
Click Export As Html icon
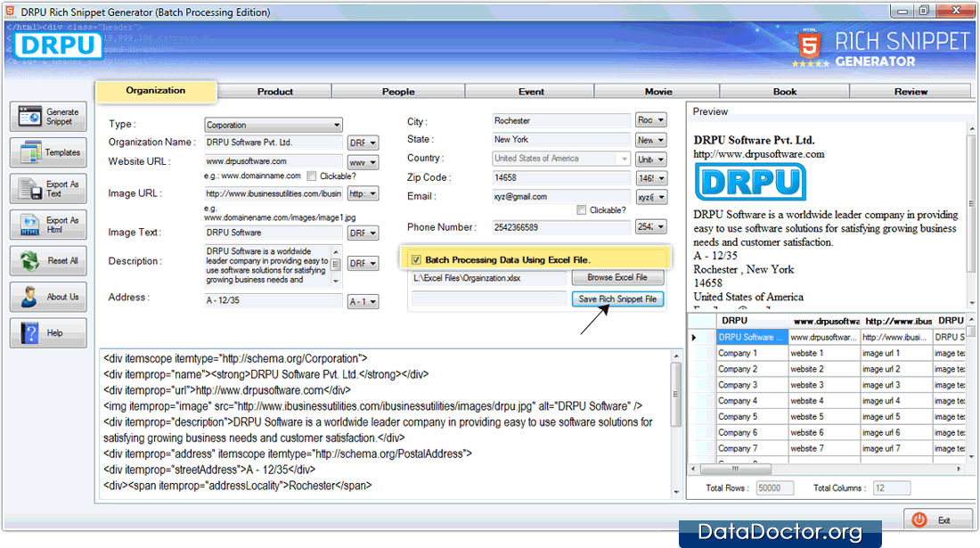pos(30,225)
